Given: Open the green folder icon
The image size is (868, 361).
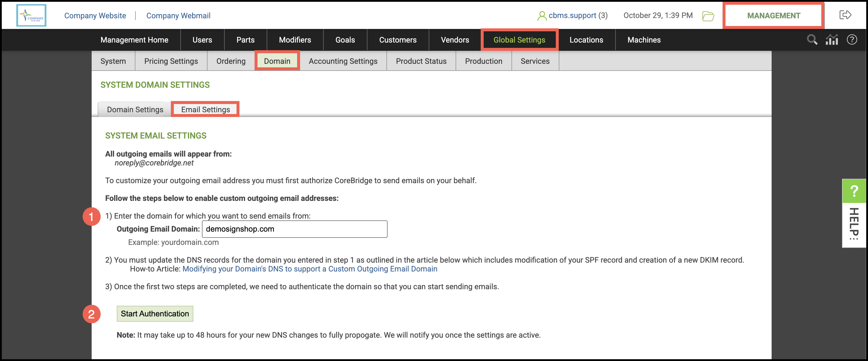Looking at the screenshot, I should [708, 16].
